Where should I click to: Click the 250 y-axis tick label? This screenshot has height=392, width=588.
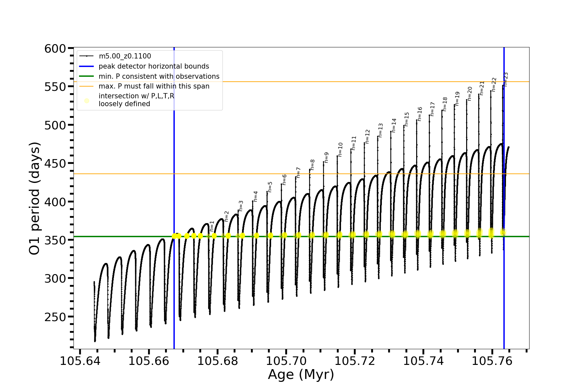point(55,317)
